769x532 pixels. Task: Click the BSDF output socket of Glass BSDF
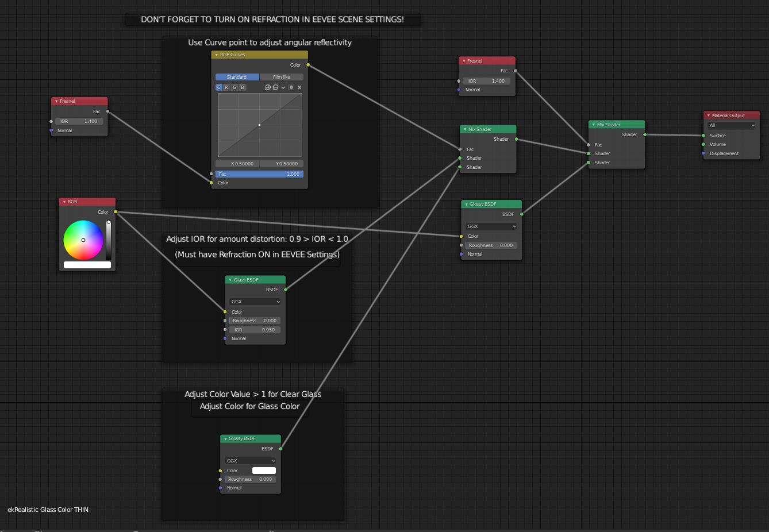coord(286,290)
